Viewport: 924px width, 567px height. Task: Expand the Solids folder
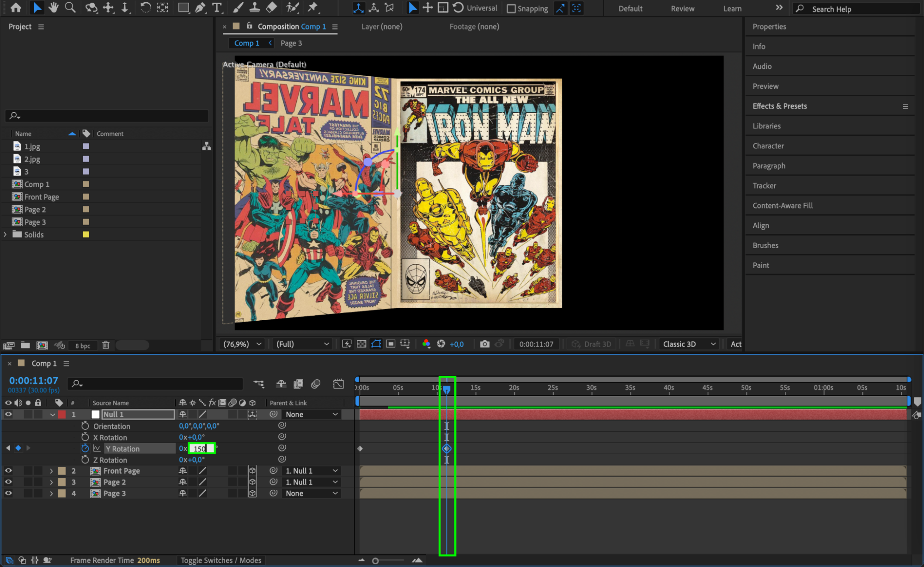[x=5, y=234]
